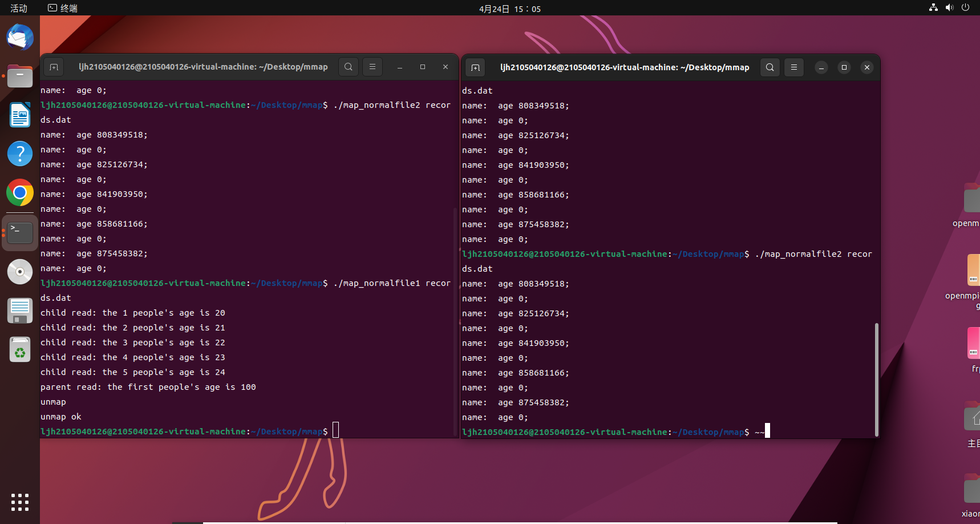The image size is (980, 524).
Task: Open the Activities overview (活动)
Action: tap(19, 8)
